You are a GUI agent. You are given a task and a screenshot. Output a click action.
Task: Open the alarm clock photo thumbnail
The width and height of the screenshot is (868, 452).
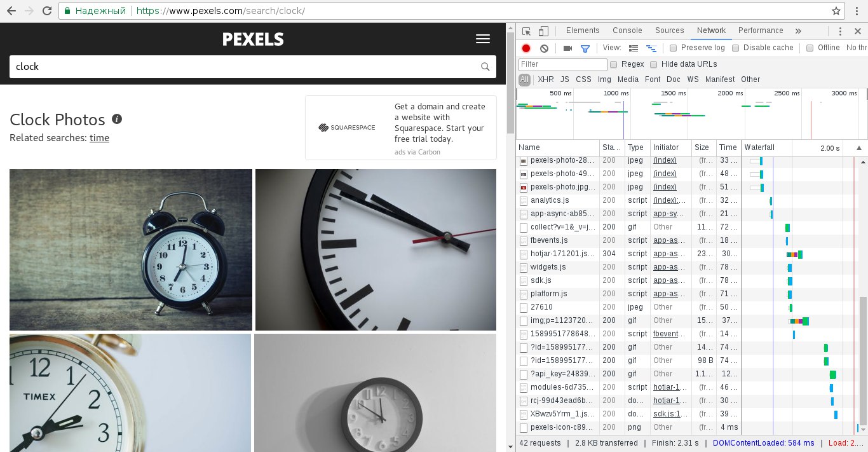[x=131, y=250]
